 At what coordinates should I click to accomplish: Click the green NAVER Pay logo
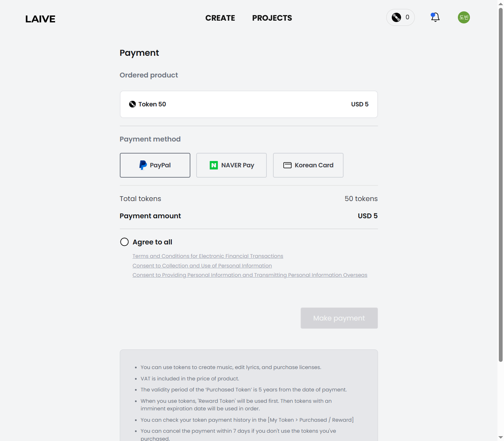coord(214,165)
